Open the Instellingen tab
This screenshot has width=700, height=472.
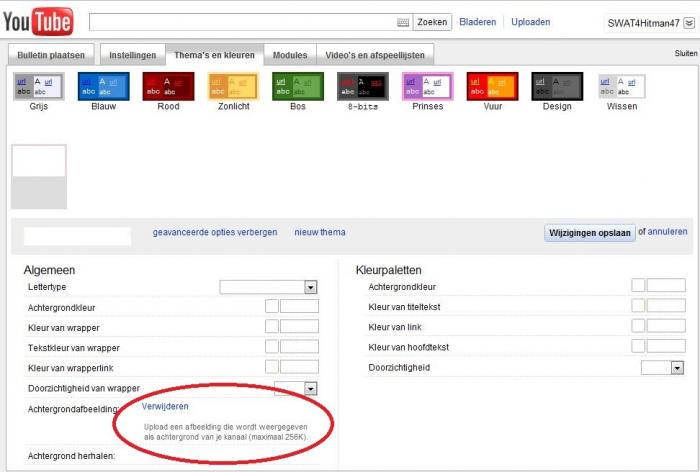[x=133, y=55]
